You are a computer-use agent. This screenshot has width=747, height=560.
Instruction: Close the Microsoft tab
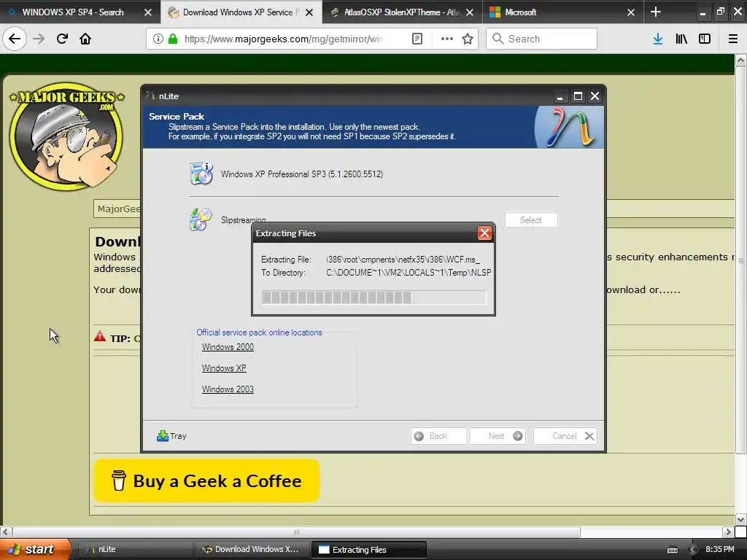click(x=631, y=12)
